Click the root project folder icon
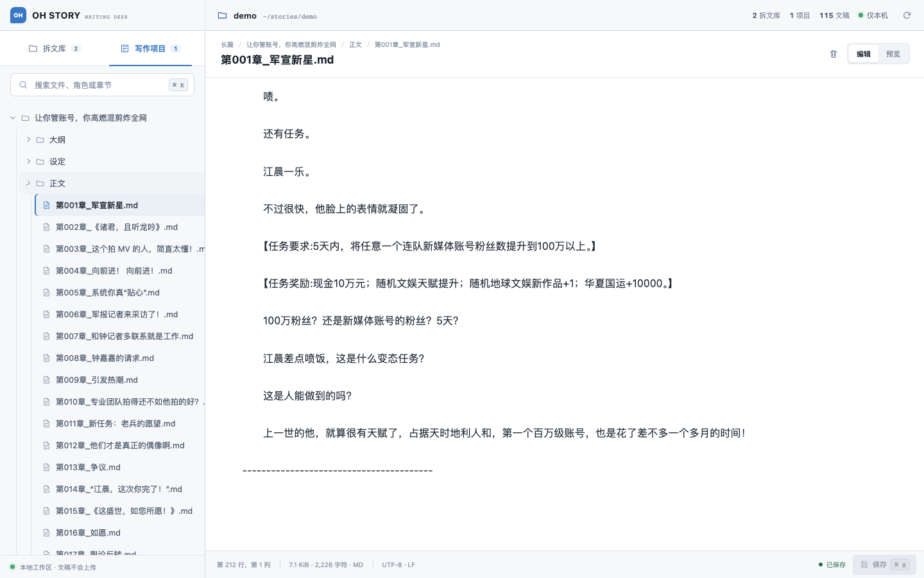924x578 pixels. (x=26, y=118)
